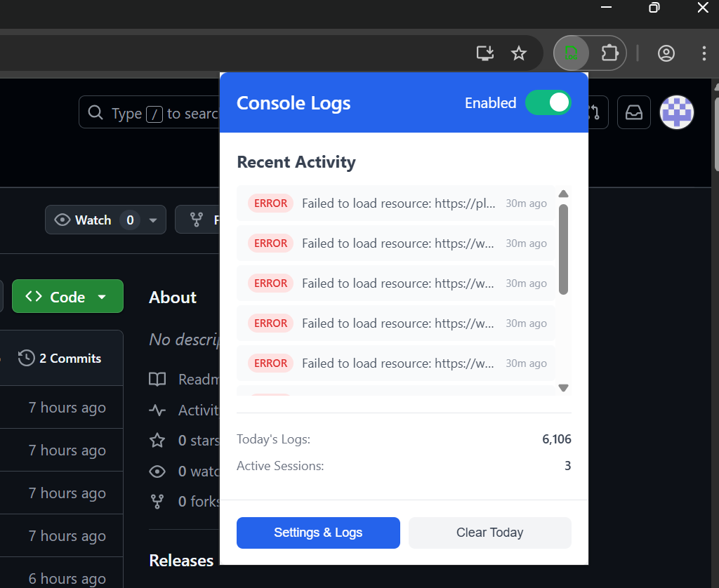Click the Activity pulse icon in About
Image resolution: width=719 pixels, height=588 pixels.
click(x=157, y=410)
